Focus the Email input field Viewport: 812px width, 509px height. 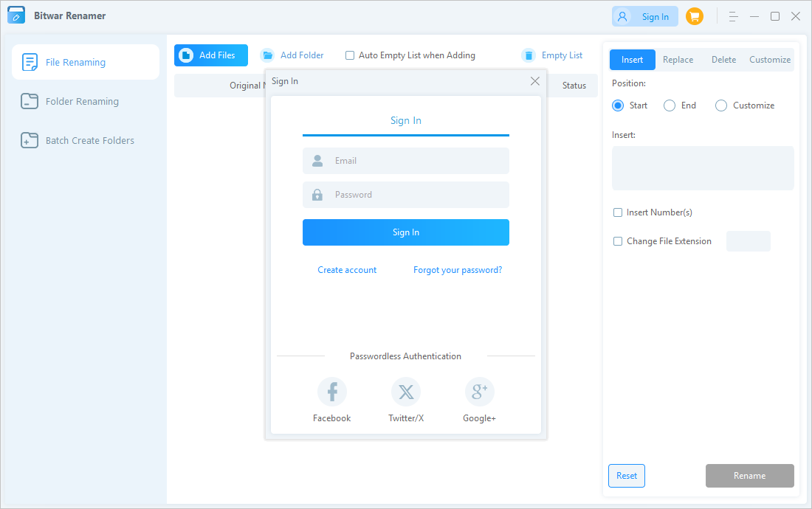pyautogui.click(x=406, y=161)
